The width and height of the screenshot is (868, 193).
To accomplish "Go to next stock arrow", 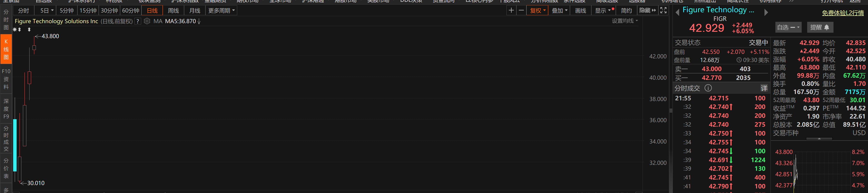I will click(x=766, y=12).
